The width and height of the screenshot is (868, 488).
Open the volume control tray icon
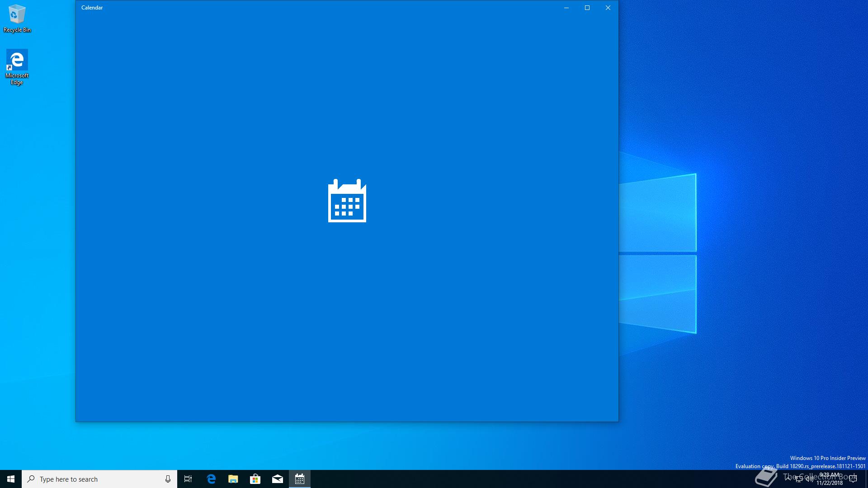[x=810, y=479]
